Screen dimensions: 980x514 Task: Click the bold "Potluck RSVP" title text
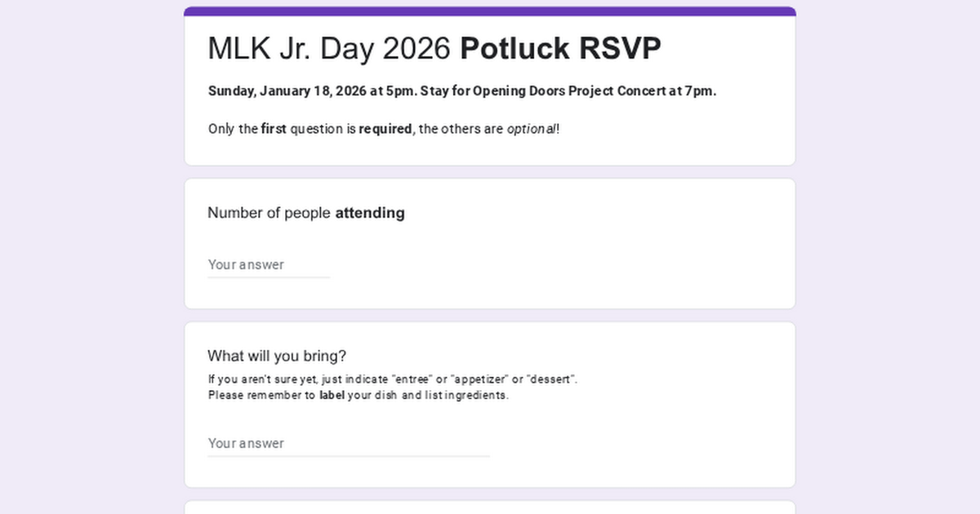(560, 49)
